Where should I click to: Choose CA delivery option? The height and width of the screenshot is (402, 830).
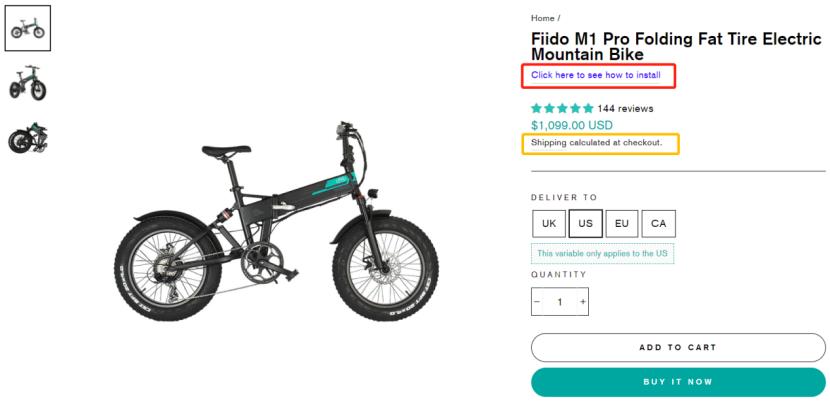(x=657, y=222)
